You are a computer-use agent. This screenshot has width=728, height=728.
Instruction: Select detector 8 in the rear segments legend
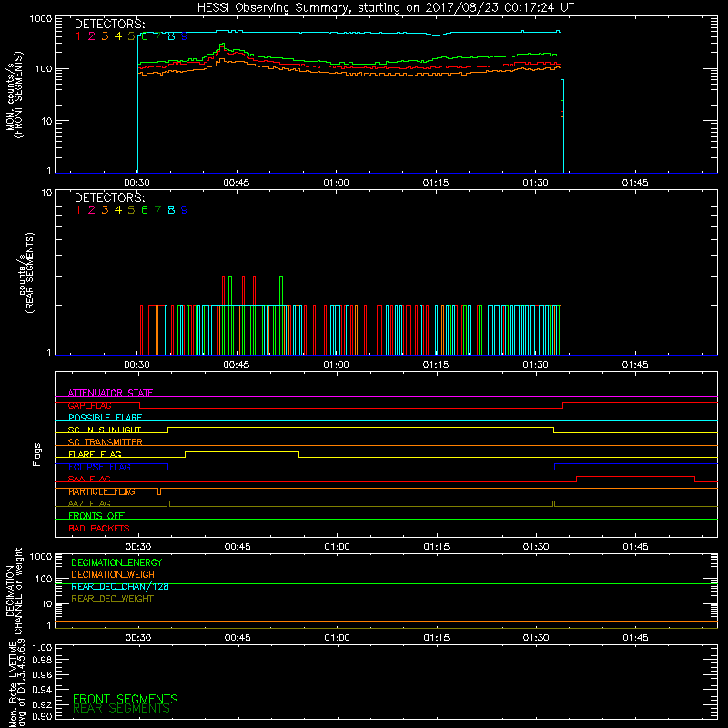[x=171, y=210]
